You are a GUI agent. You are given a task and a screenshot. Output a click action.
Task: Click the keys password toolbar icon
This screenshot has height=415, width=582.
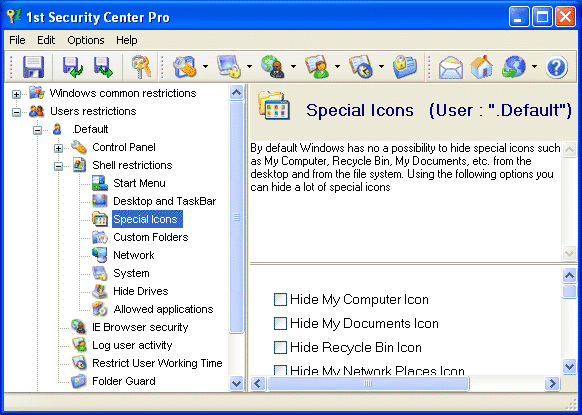141,67
